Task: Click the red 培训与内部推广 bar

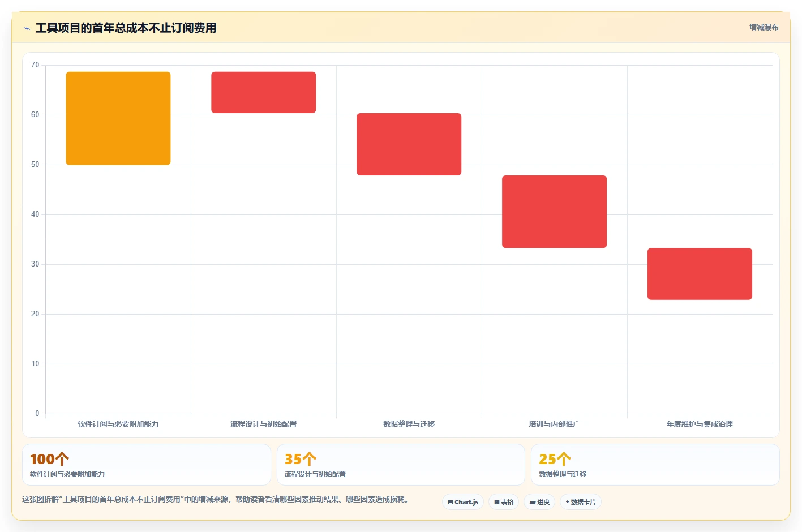Action: (x=555, y=212)
